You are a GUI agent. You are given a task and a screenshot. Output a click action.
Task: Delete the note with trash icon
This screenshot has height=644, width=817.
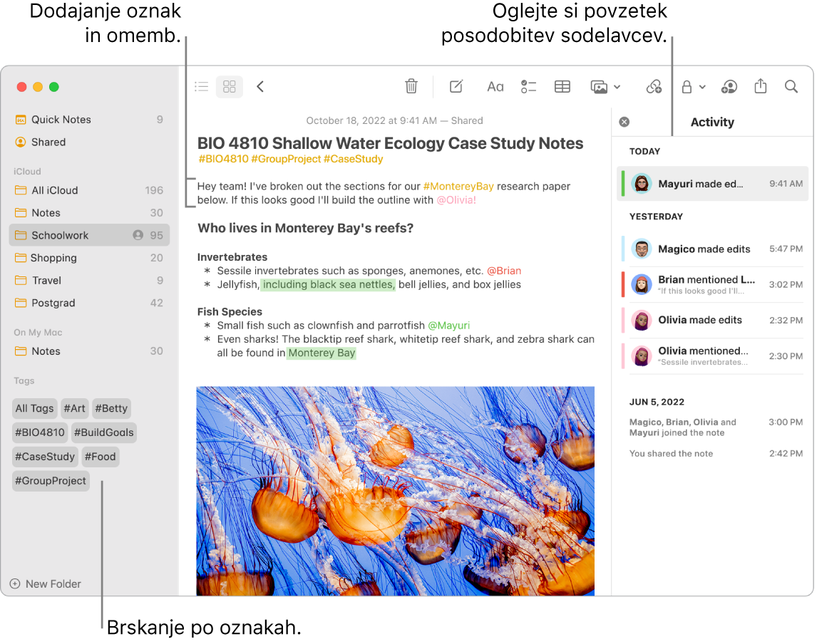point(411,86)
